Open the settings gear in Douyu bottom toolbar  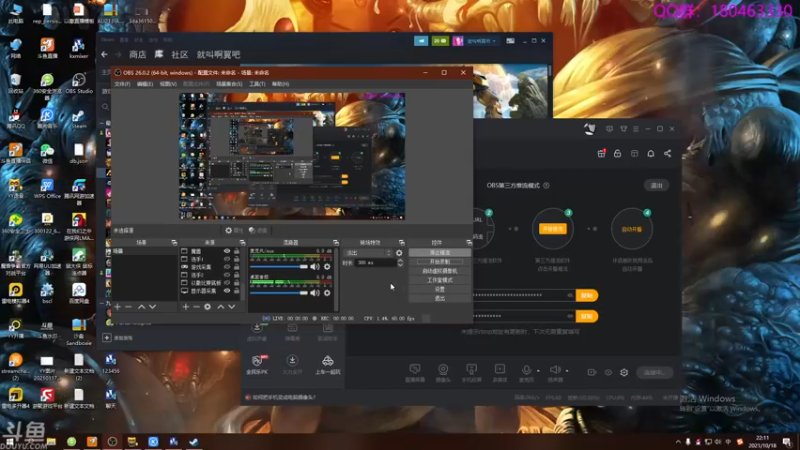pos(624,372)
